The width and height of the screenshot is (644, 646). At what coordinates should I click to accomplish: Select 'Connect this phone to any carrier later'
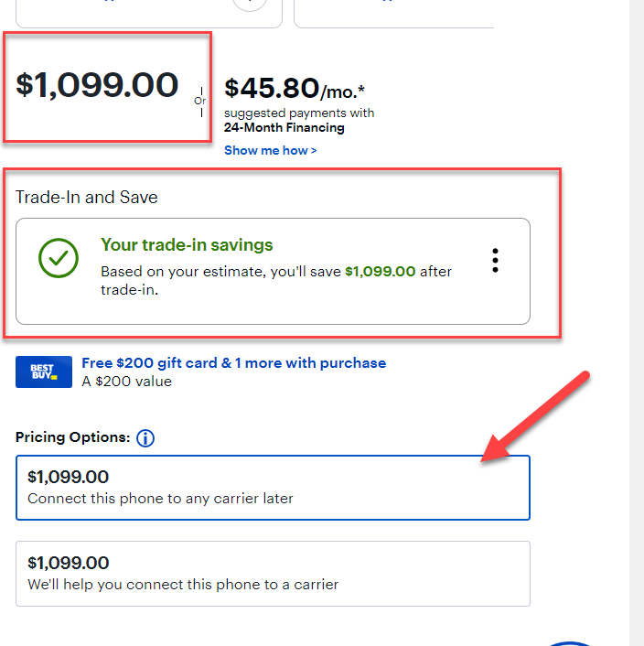pos(273,488)
